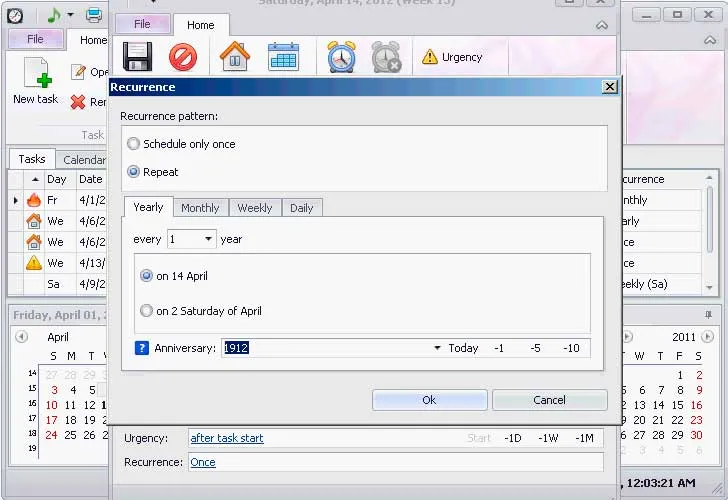
Task: Click the blue alarm clock icon
Action: tap(341, 57)
